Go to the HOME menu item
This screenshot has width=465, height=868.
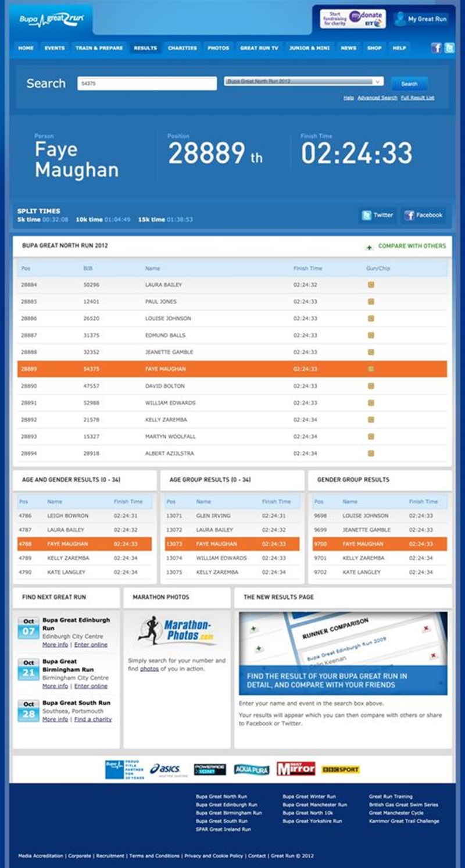26,48
